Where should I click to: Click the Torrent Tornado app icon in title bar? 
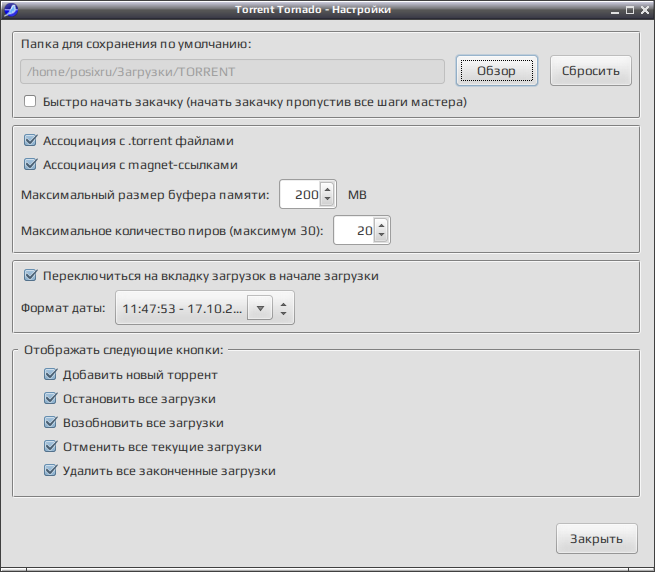pyautogui.click(x=10, y=10)
